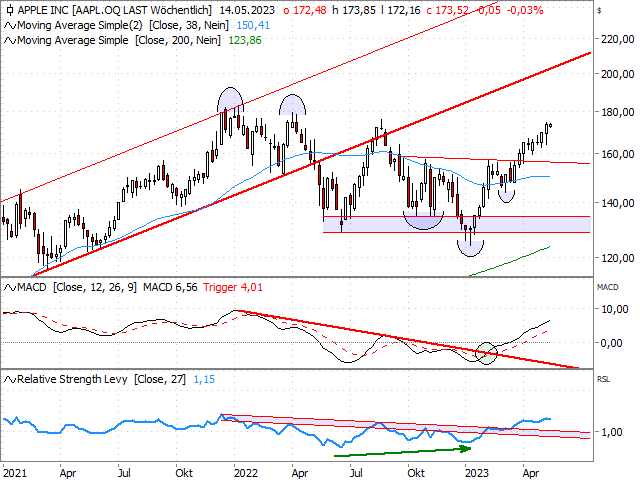
Task: Click the 2021 time axis label
Action: coord(15,473)
